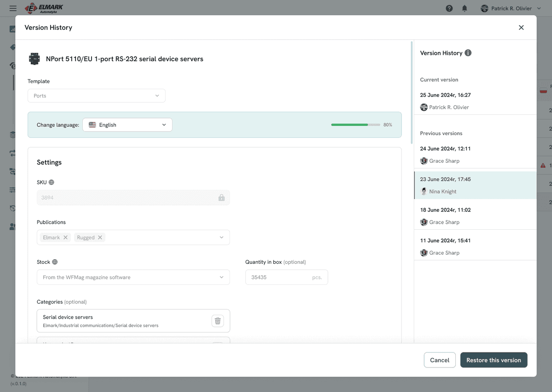The width and height of the screenshot is (552, 392).
Task: Click Nina Knight avatar icon
Action: 424,191
